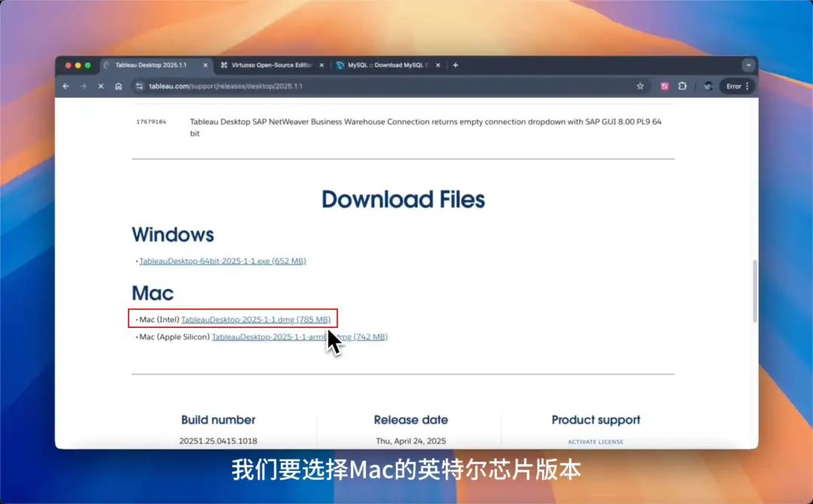Expand the tab search dropdown
The height and width of the screenshot is (504, 813).
[x=748, y=65]
